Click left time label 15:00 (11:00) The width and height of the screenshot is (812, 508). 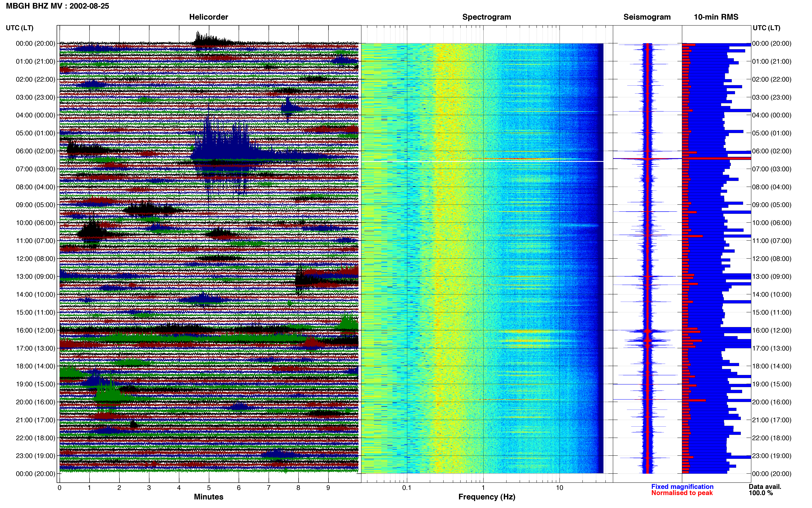coord(36,312)
